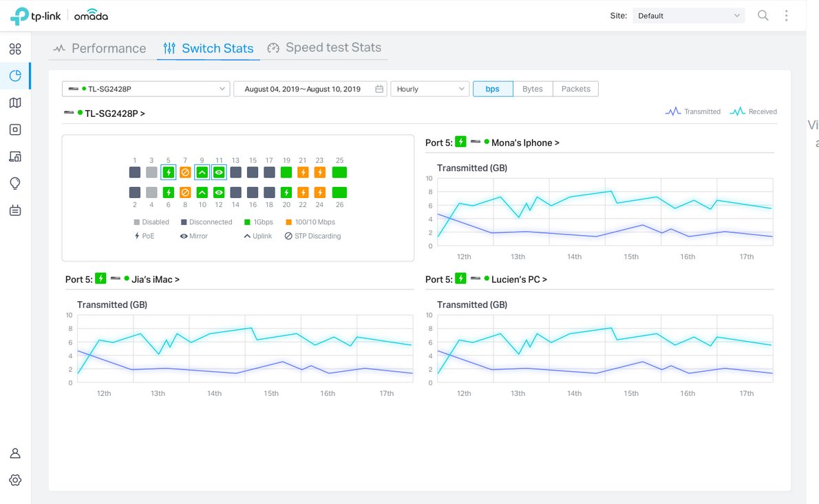The width and height of the screenshot is (819, 504).
Task: Click the search magnifier icon
Action: point(763,15)
